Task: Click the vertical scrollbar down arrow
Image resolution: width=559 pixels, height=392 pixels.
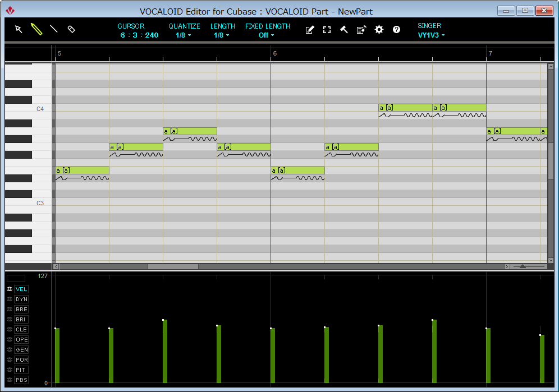Action: pyautogui.click(x=551, y=261)
